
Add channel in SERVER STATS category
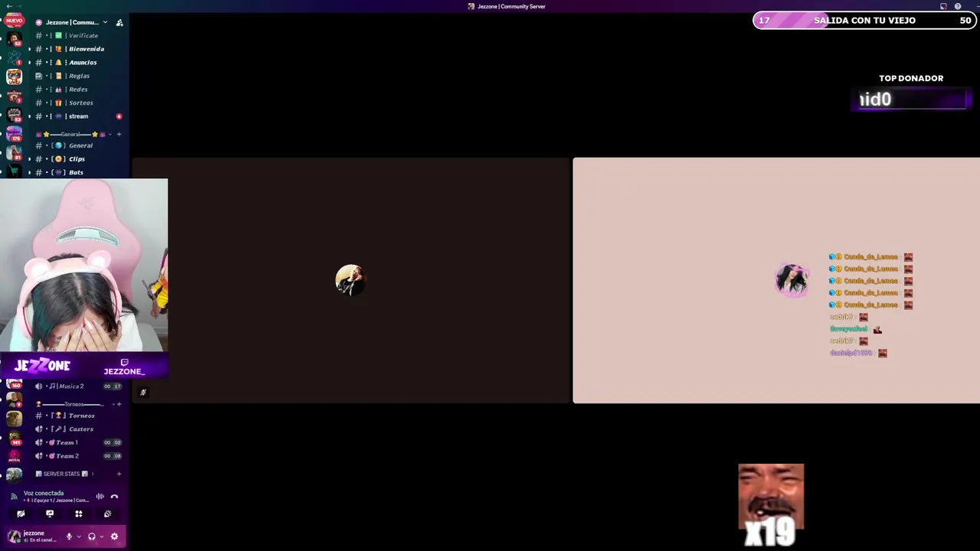pyautogui.click(x=119, y=474)
